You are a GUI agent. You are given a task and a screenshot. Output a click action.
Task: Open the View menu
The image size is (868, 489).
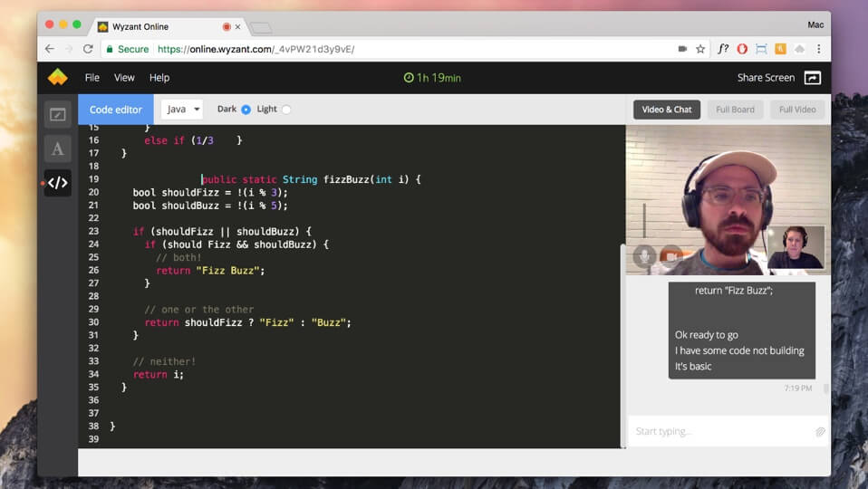point(124,78)
